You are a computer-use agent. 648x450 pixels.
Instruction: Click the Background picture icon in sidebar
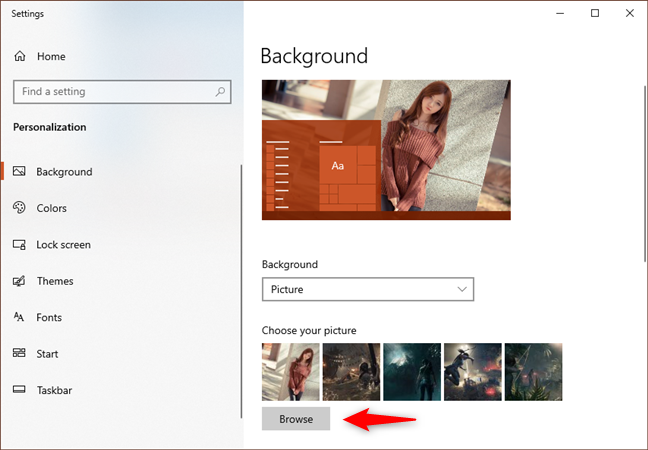pyautogui.click(x=19, y=172)
